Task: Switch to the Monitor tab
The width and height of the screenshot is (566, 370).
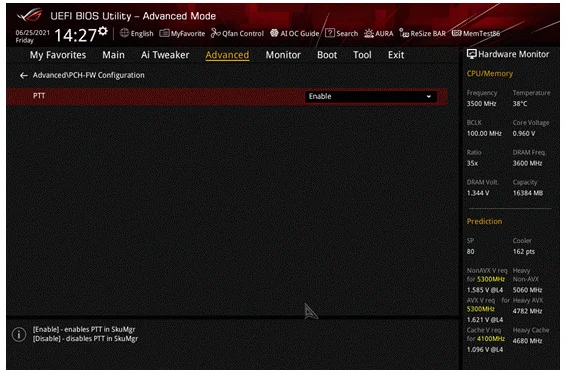Action: [283, 55]
